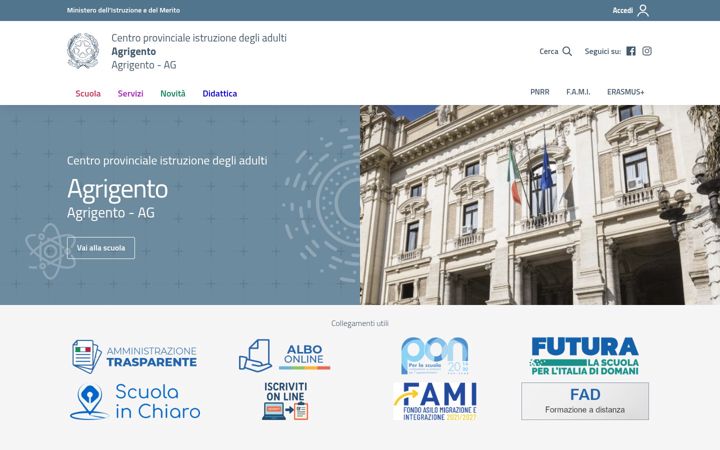The image size is (720, 450).
Task: Click header title Centro provinciale istruzione degli adulti
Action: (199, 38)
